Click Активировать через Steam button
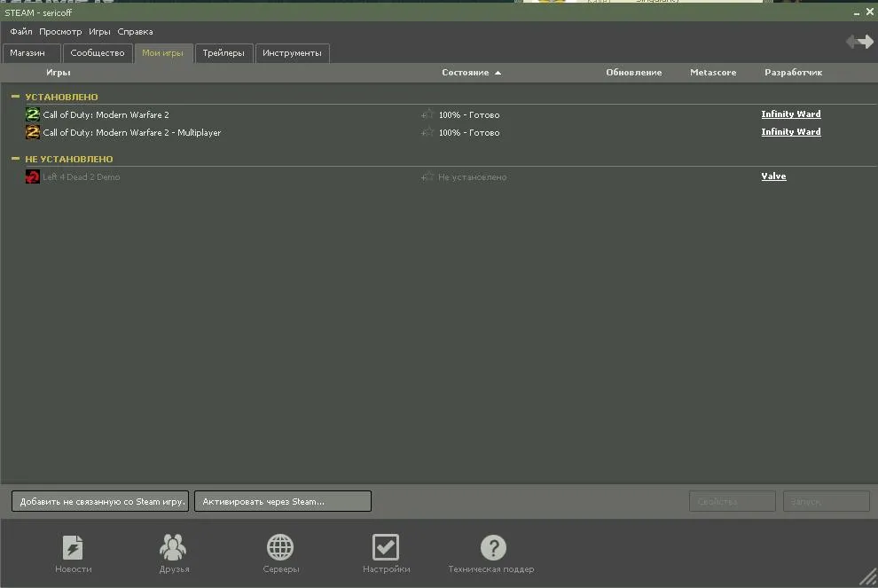Screen dimensions: 878x588 (283, 501)
